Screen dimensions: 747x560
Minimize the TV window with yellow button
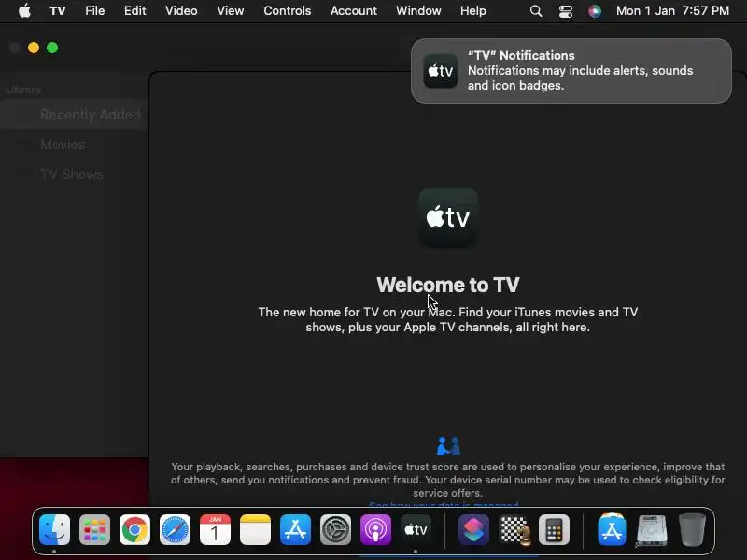pos(34,48)
